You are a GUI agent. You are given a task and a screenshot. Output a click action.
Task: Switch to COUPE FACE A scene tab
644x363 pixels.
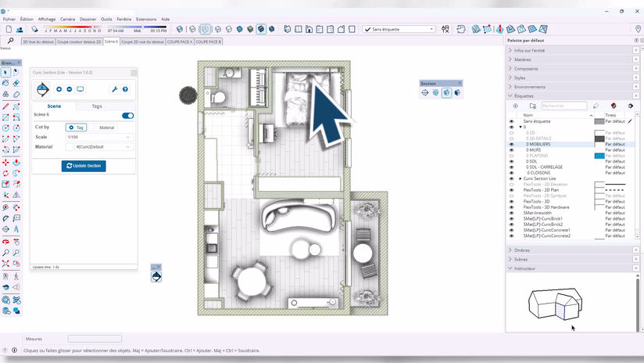coord(180,41)
